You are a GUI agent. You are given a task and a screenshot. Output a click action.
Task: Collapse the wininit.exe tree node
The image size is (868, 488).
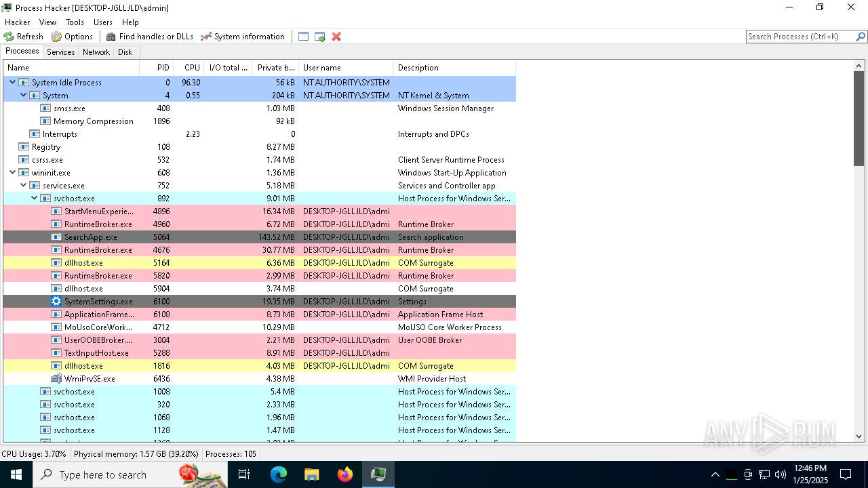pos(12,173)
